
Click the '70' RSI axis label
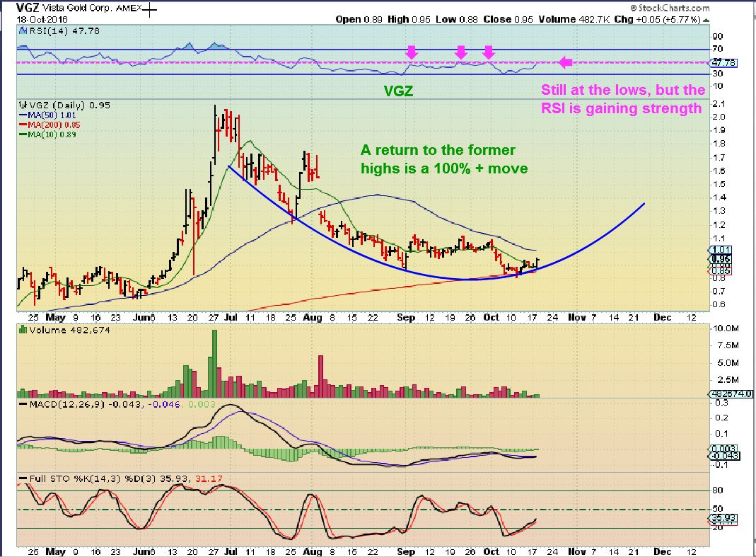click(717, 49)
